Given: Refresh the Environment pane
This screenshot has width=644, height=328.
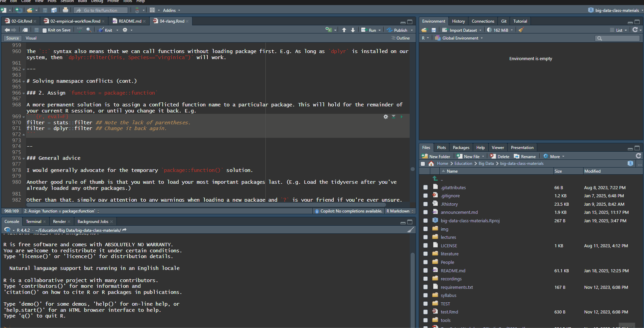Looking at the screenshot, I should click(635, 30).
